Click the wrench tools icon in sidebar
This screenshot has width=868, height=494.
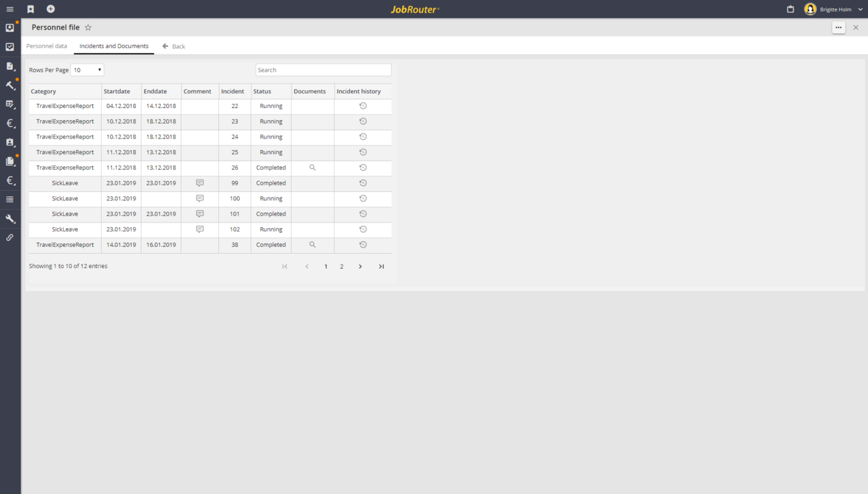pyautogui.click(x=9, y=218)
